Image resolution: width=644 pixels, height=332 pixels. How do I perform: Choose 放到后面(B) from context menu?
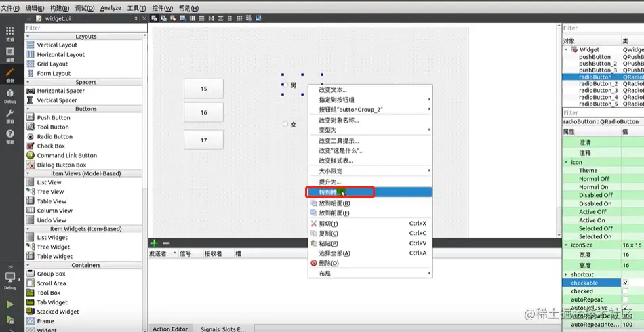tap(370, 203)
